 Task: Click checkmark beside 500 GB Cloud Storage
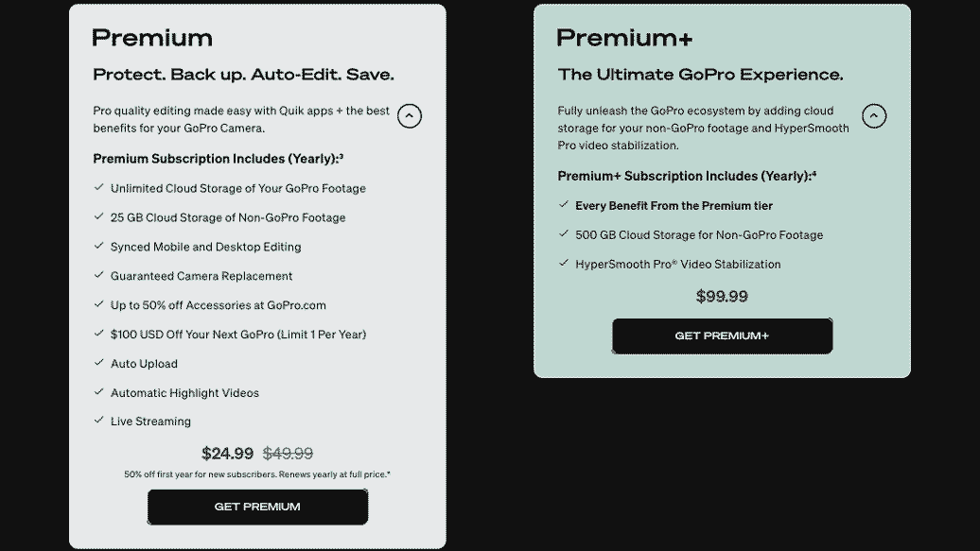coord(563,234)
